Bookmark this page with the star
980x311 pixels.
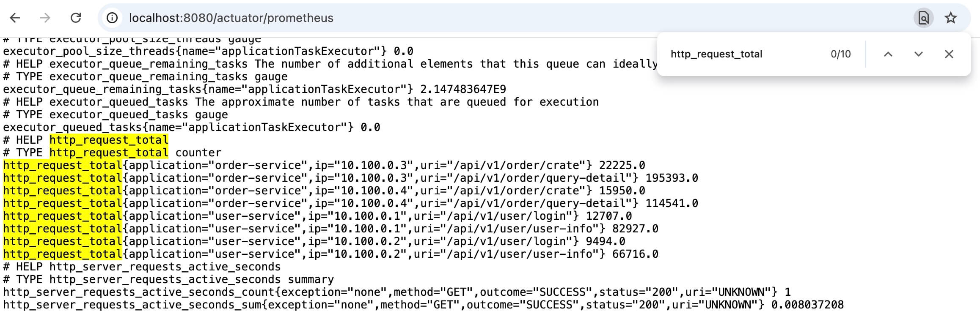[x=951, y=18]
